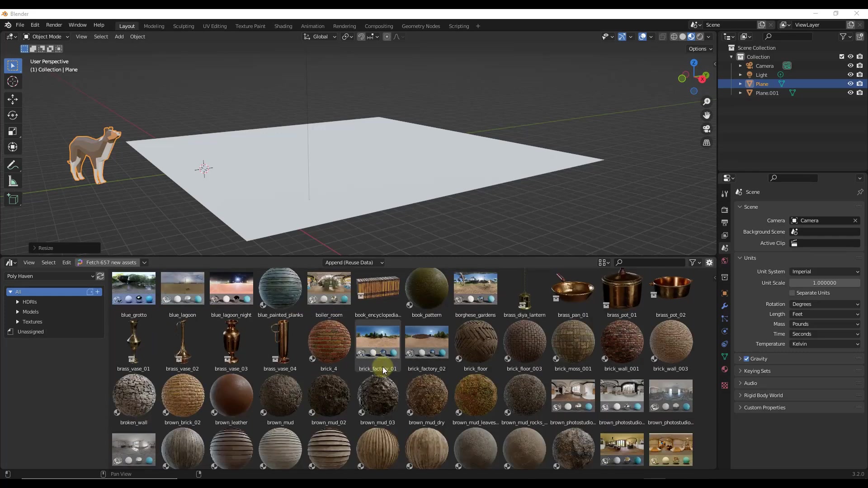Open the Render menu
The image size is (868, 488).
click(54, 25)
